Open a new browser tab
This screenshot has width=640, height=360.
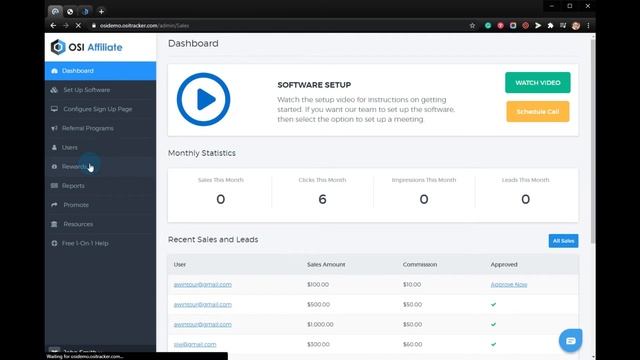coord(101,12)
